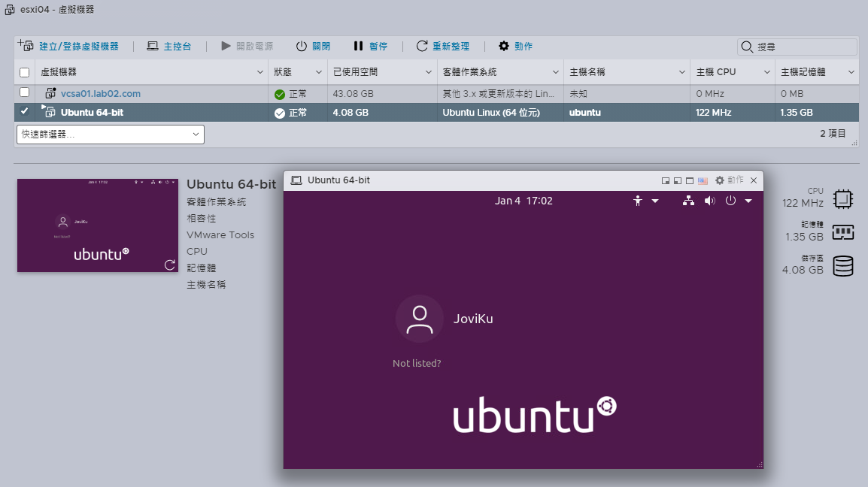The width and height of the screenshot is (868, 487).
Task: Click the US flag keyboard layout icon
Action: pos(703,180)
